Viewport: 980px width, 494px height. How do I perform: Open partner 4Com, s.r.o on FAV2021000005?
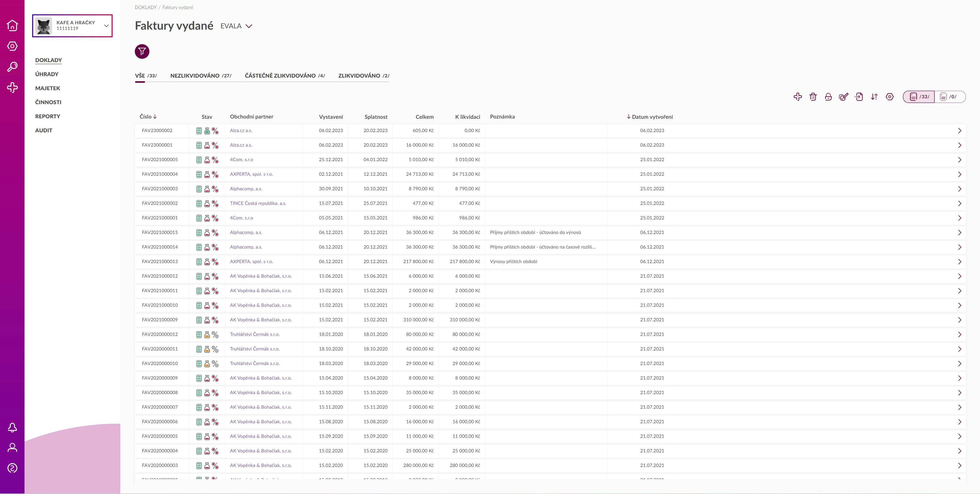241,160
